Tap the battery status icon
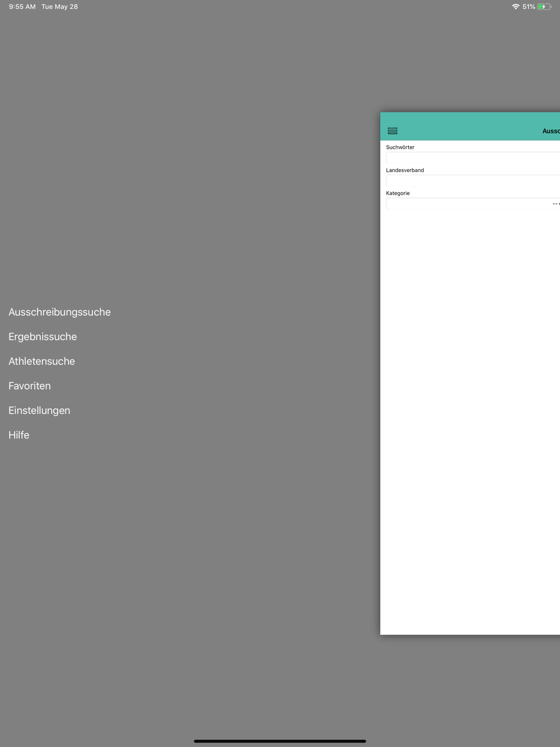The height and width of the screenshot is (747, 560). point(544,7)
